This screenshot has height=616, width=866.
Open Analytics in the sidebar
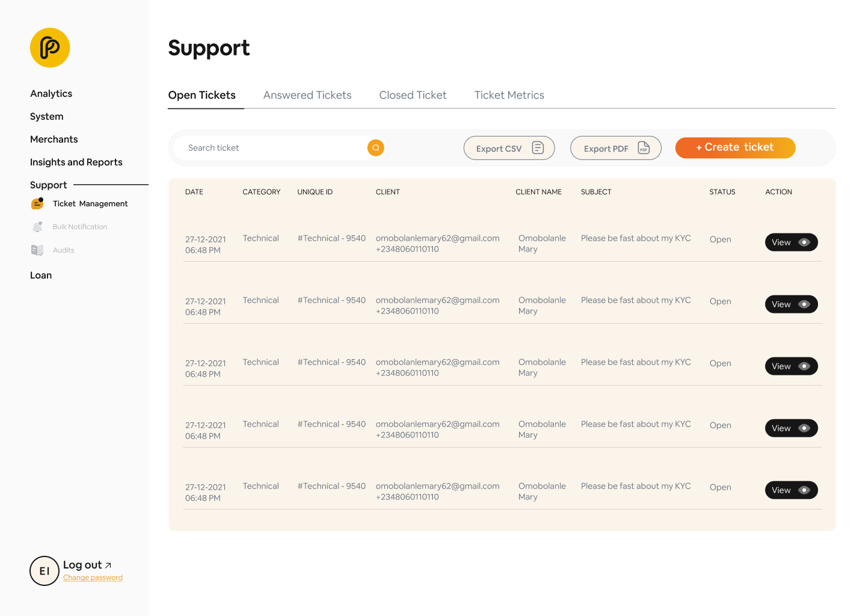click(x=51, y=94)
